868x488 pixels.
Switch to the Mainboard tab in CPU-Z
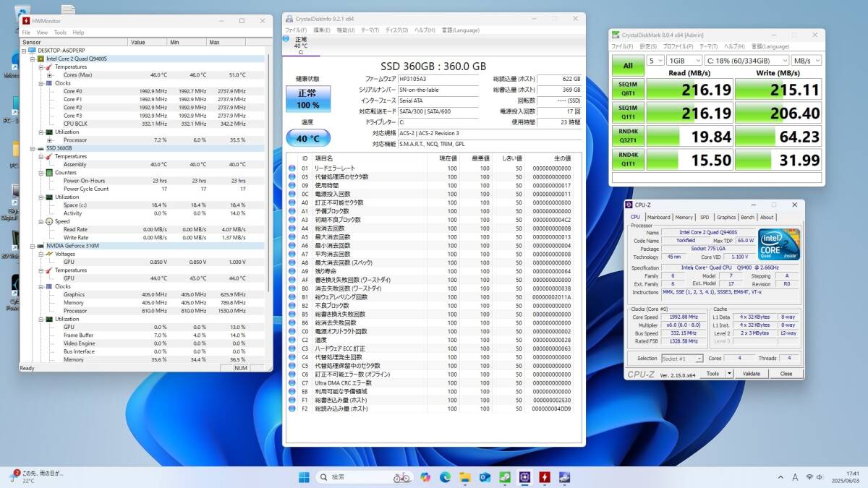658,217
